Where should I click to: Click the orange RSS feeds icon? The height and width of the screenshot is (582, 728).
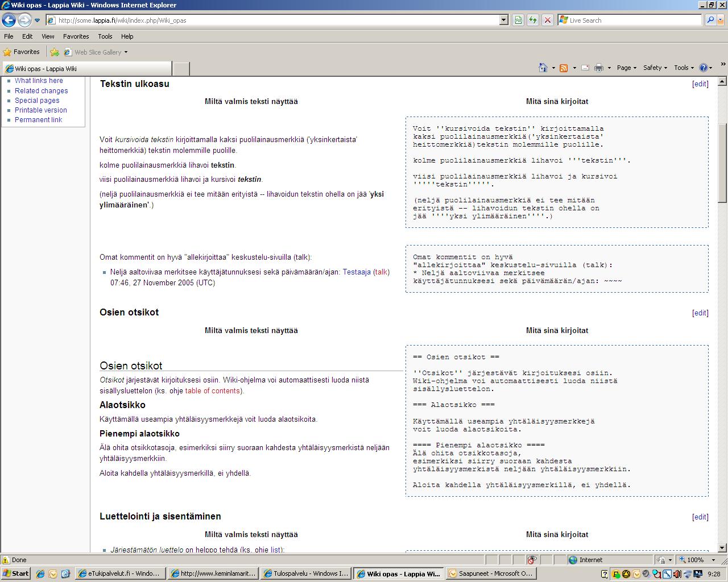[564, 68]
